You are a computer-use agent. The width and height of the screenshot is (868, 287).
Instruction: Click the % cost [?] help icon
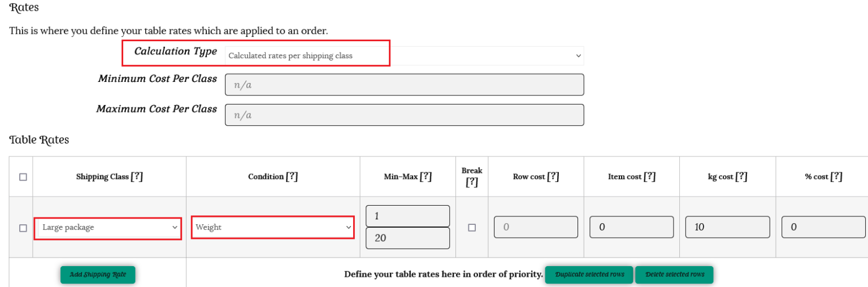click(x=836, y=177)
